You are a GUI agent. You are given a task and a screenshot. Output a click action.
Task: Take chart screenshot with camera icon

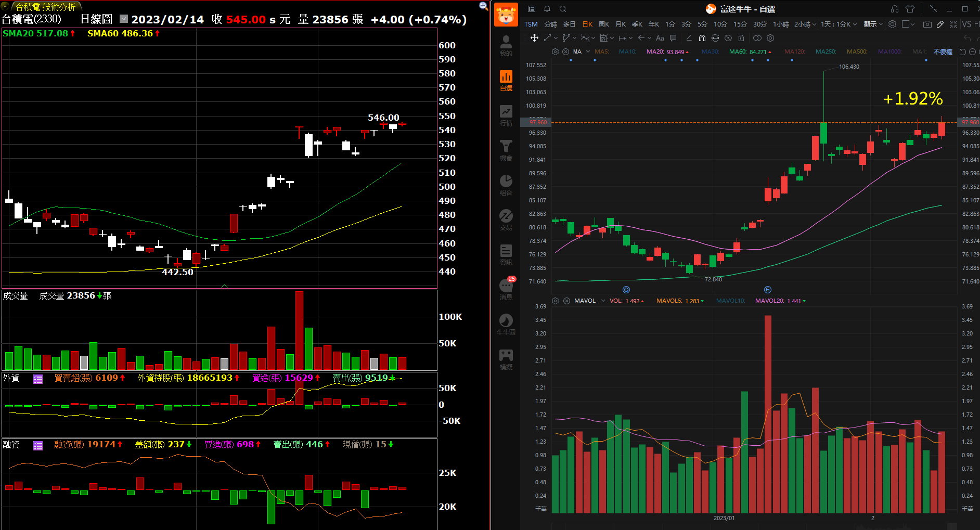(x=927, y=24)
